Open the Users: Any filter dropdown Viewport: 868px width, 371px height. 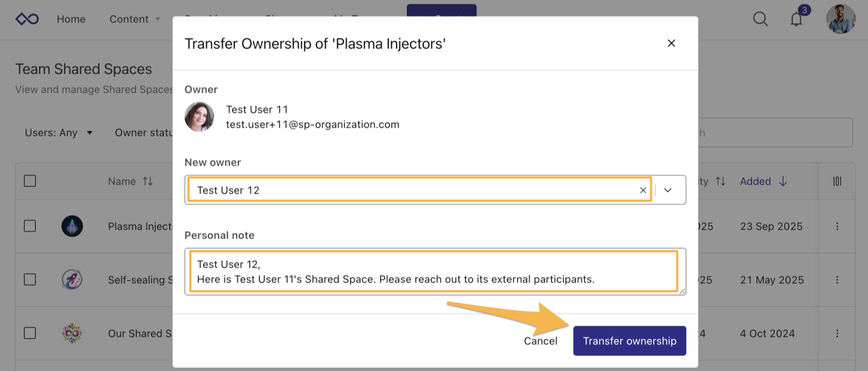pyautogui.click(x=58, y=132)
